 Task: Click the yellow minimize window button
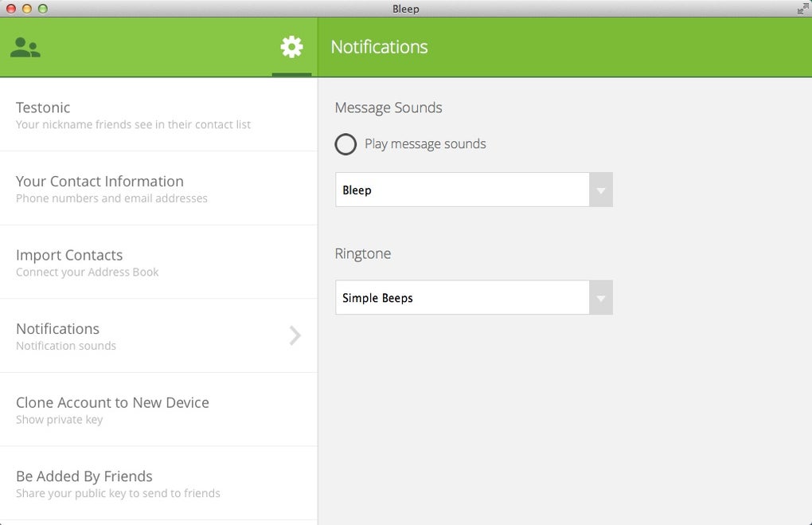27,9
